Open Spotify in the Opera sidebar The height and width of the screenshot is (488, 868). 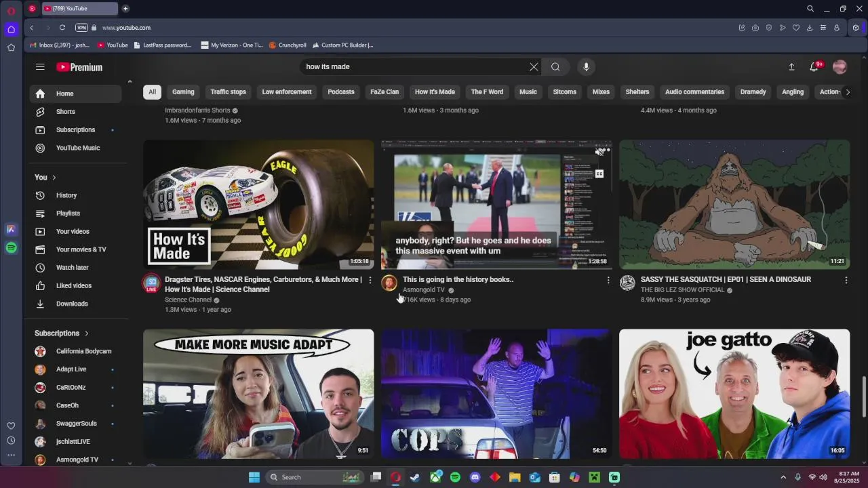[11, 248]
